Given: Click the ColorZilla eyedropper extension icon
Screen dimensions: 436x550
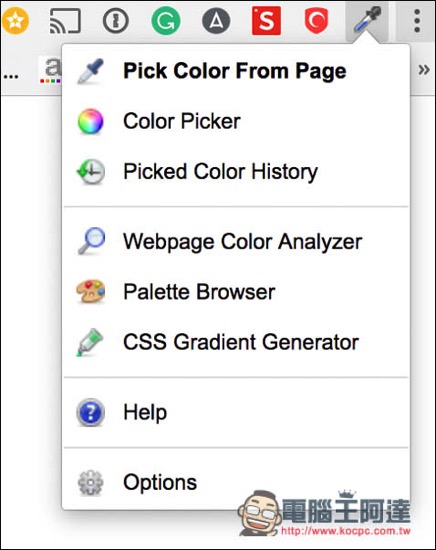Looking at the screenshot, I should click(x=367, y=21).
